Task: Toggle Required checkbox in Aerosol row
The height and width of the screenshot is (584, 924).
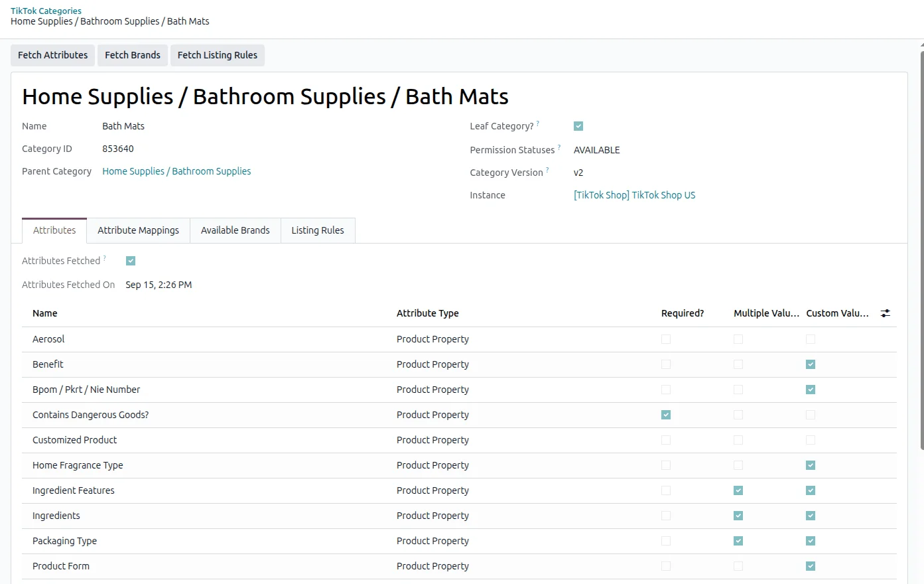Action: (x=666, y=339)
